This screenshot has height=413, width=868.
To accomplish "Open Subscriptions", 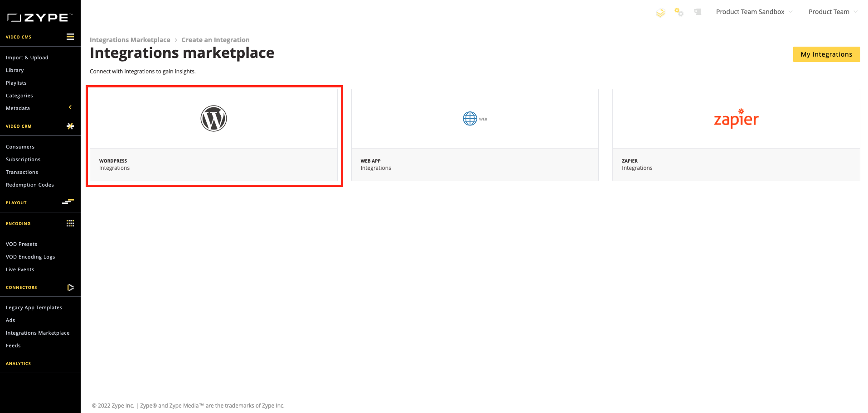I will point(23,159).
